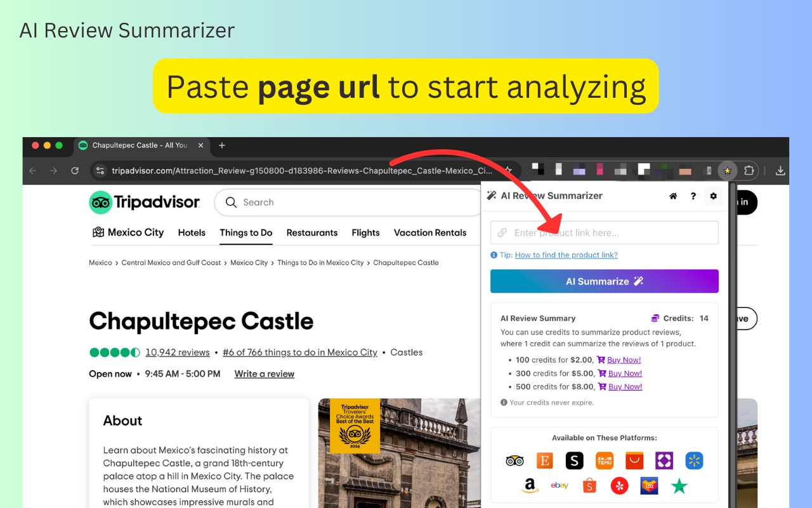Open Chrome downloads icon
This screenshot has height=508, width=812.
[781, 171]
